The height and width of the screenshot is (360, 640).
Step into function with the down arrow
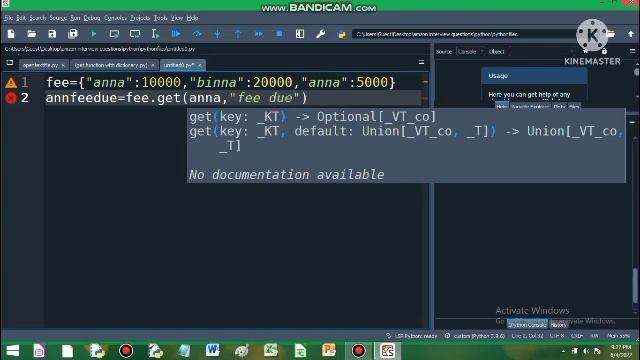point(218,34)
